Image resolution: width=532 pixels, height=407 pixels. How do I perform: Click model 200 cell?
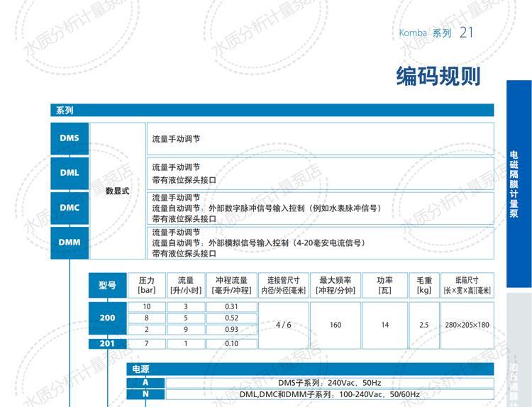[x=108, y=318]
